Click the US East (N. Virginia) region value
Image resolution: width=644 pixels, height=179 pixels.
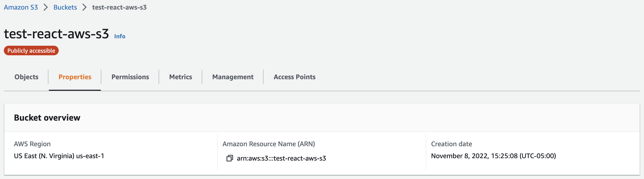pyautogui.click(x=59, y=156)
